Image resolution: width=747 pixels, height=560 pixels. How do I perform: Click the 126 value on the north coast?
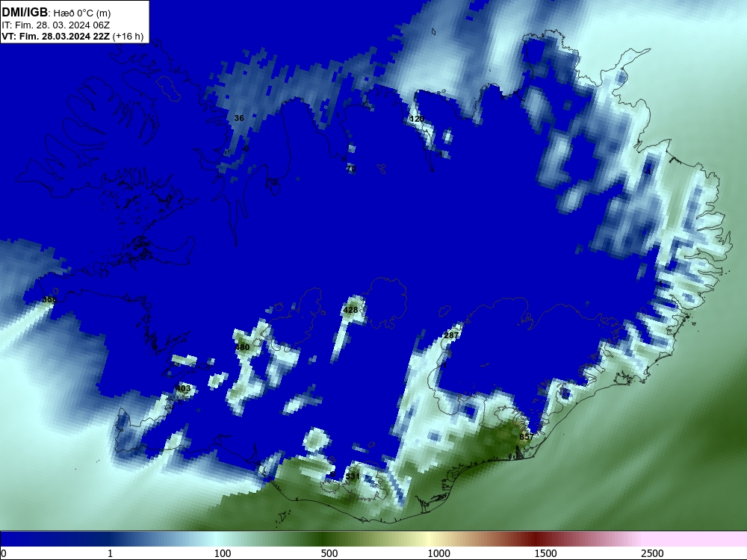(x=417, y=119)
